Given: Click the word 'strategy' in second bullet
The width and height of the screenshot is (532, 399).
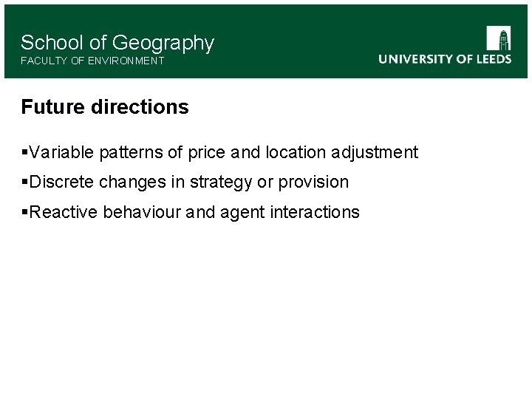Looking at the screenshot, I should (221, 183).
